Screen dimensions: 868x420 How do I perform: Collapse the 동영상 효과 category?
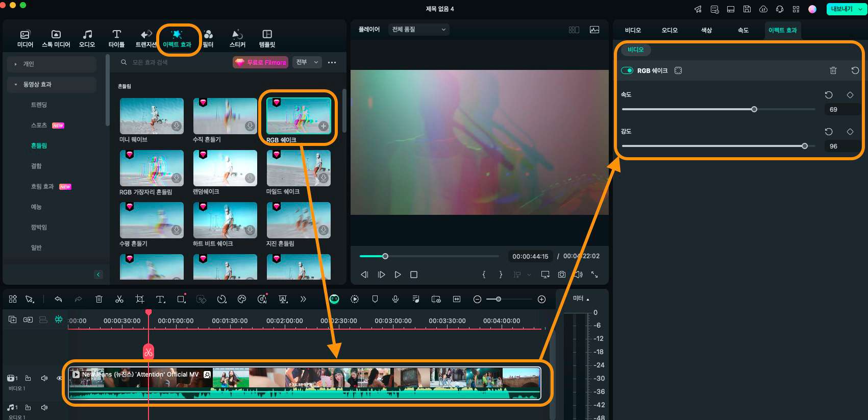point(52,84)
